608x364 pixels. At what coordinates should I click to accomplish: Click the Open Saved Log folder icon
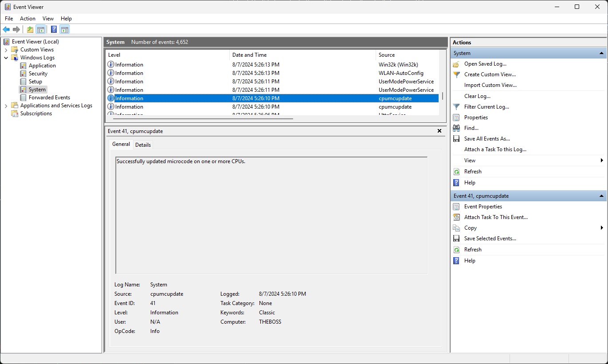pyautogui.click(x=456, y=64)
